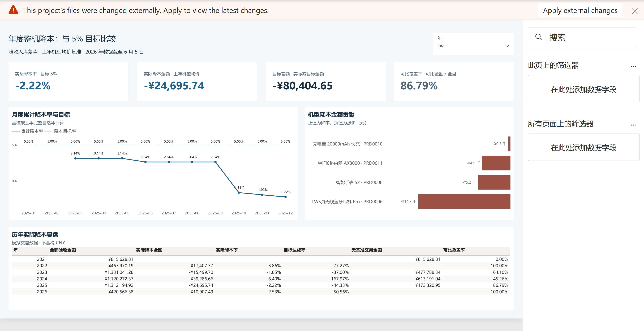Sort table by 实际降本率 column header

tap(227, 250)
